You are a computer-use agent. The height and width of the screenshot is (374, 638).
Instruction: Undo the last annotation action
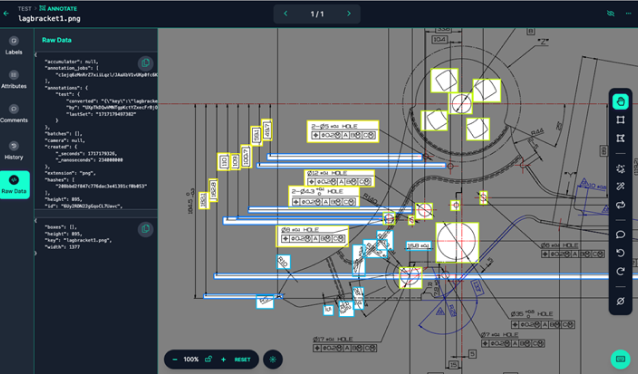(620, 253)
